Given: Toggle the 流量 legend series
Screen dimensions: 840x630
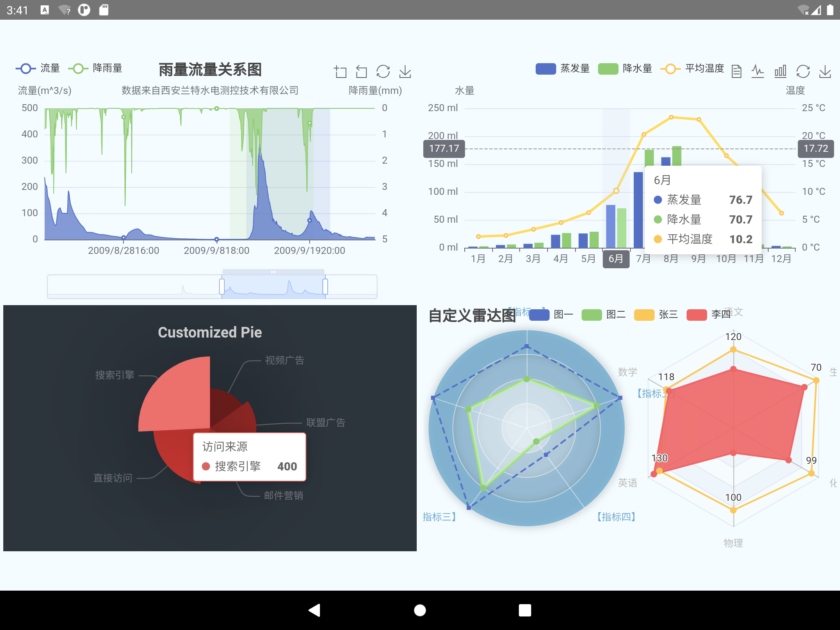Looking at the screenshot, I should [x=38, y=68].
